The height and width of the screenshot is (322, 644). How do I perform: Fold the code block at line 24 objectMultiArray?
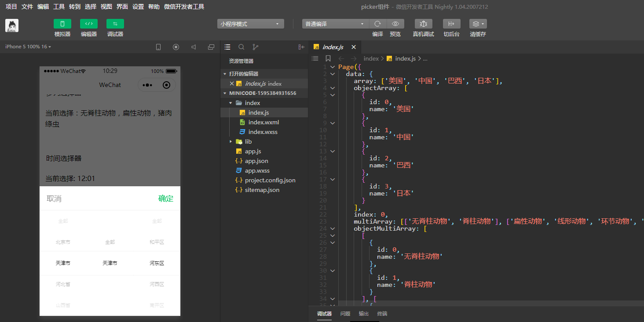[x=333, y=228]
